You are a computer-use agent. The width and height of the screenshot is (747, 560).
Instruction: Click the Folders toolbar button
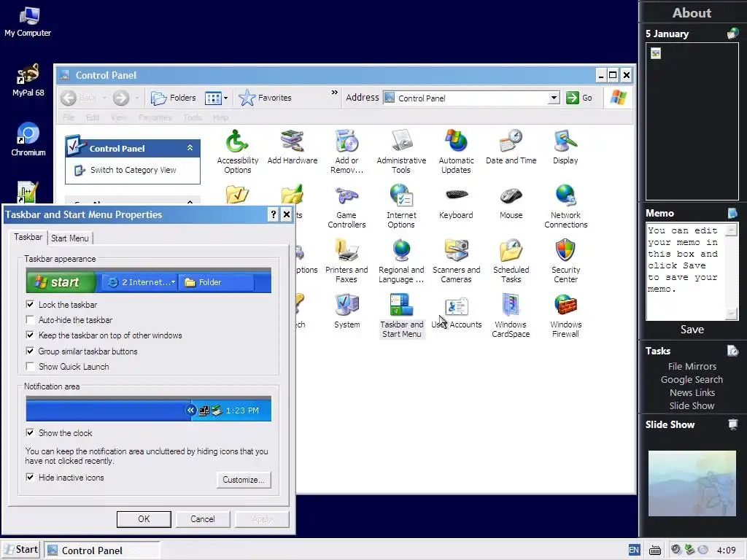click(x=174, y=98)
